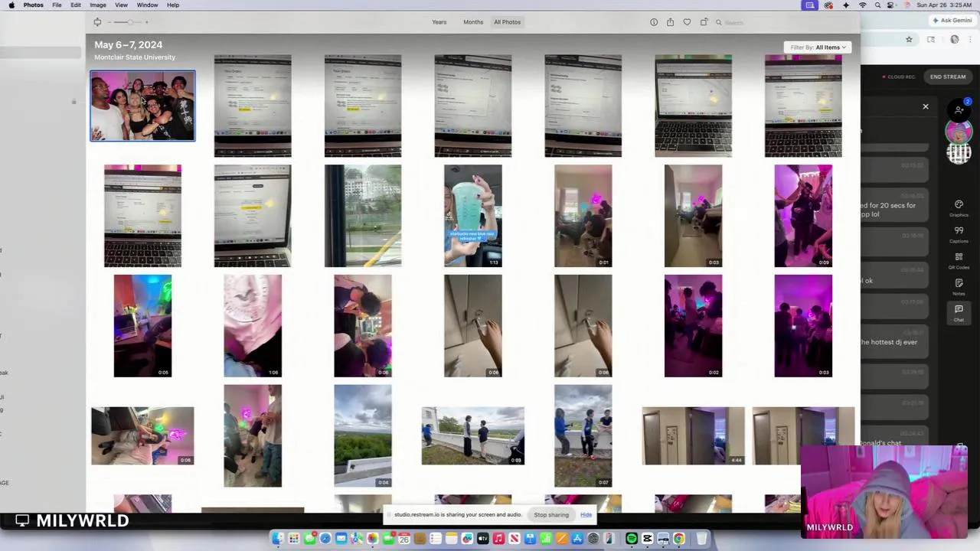Screen dimensions: 980x551
Task: Open CapCut from the Dock
Action: (x=647, y=539)
